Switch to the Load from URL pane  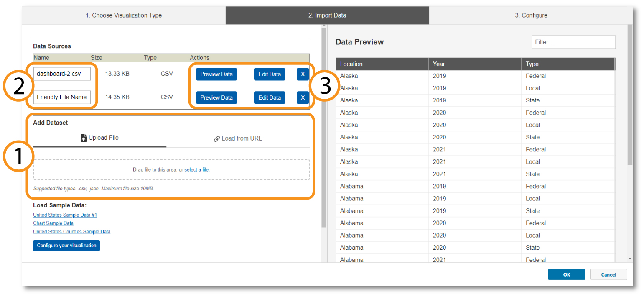pos(237,138)
